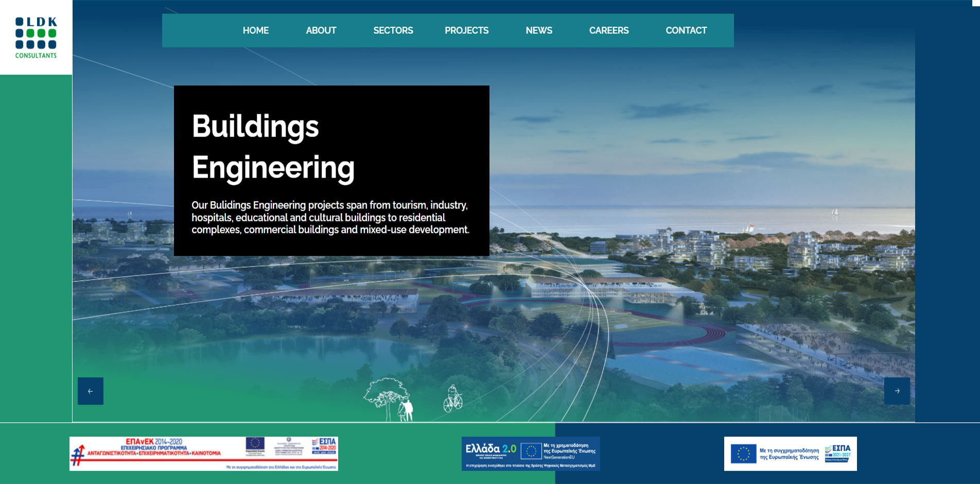980x484 pixels.
Task: Open the Ελλάδα 2.0 funding banner
Action: (x=531, y=454)
